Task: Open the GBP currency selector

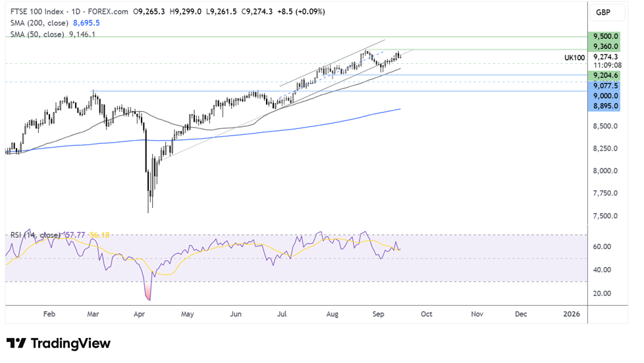Action: [607, 12]
